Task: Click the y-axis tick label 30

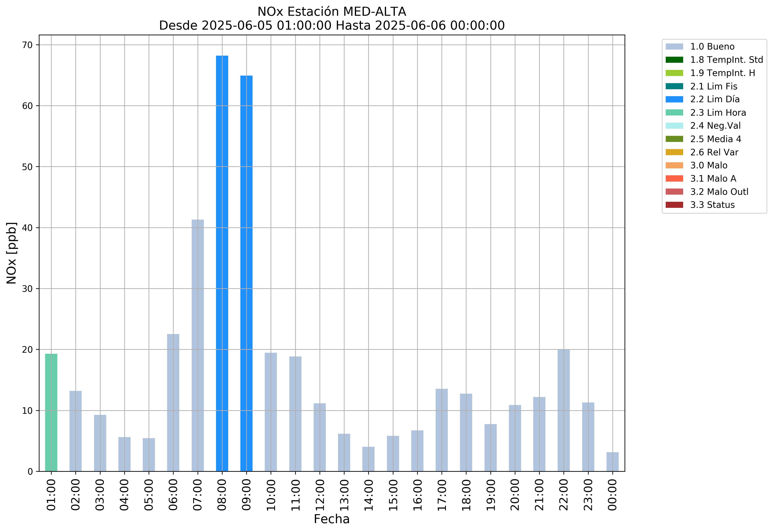Action: (28, 289)
